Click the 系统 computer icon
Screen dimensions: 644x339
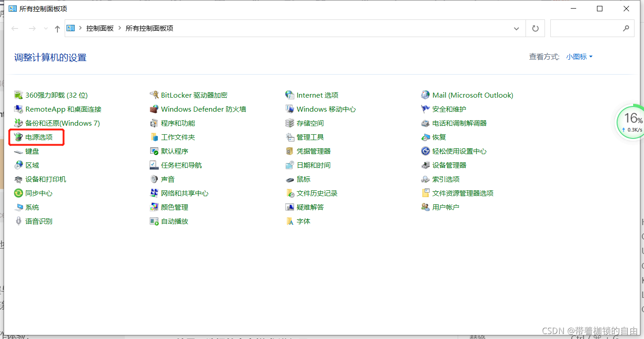coord(19,207)
